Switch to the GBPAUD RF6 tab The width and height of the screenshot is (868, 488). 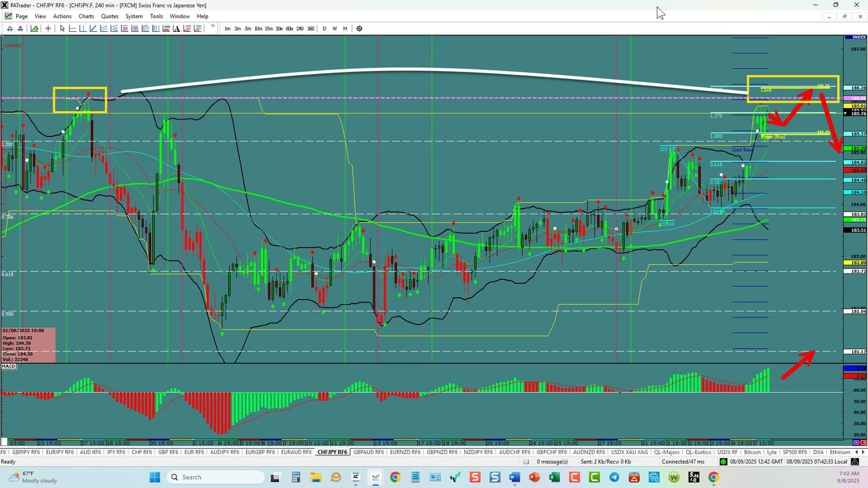pos(369,452)
